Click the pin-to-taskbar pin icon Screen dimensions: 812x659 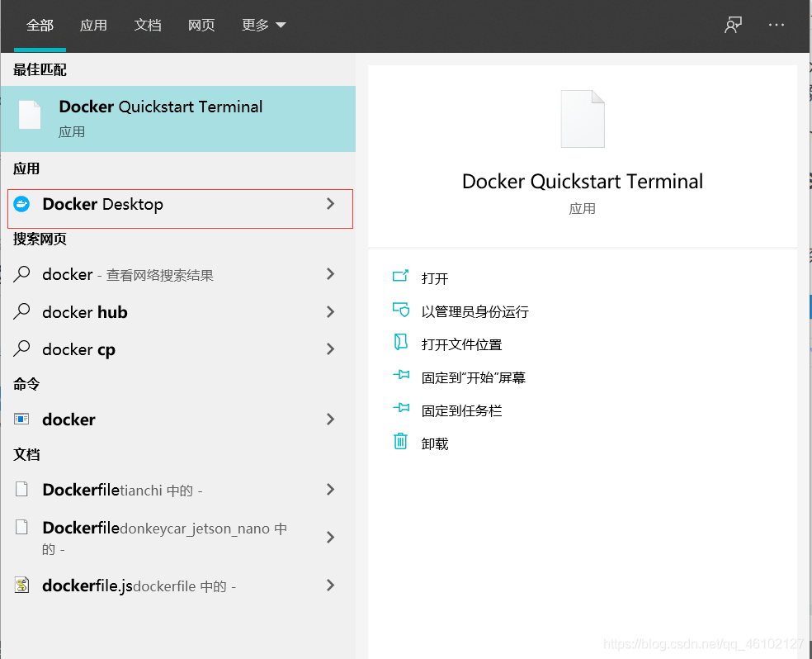click(x=401, y=408)
